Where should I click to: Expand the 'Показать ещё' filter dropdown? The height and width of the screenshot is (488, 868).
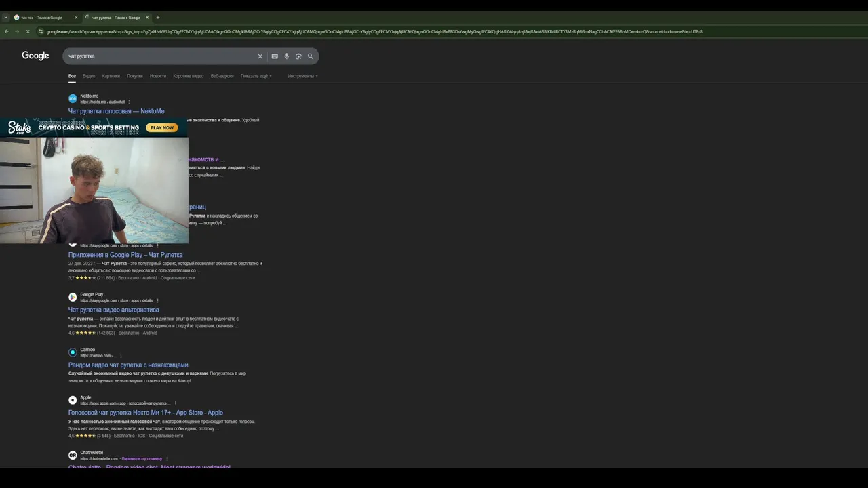pos(256,76)
